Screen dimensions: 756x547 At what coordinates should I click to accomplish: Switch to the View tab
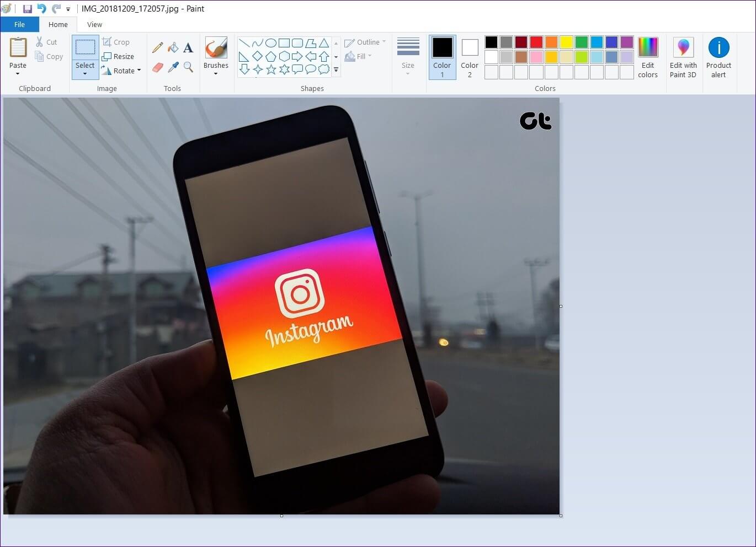coord(94,24)
